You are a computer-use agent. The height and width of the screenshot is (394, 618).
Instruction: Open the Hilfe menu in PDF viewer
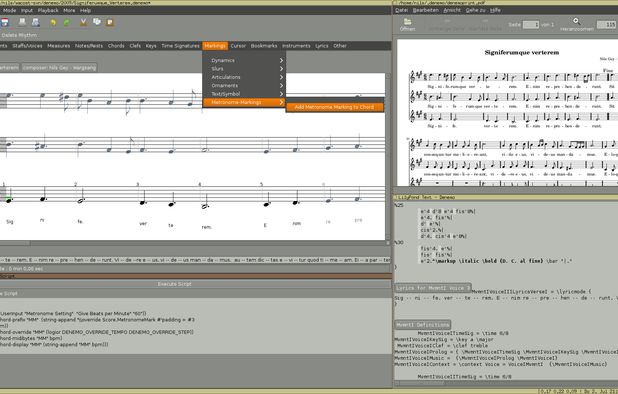[x=495, y=10]
